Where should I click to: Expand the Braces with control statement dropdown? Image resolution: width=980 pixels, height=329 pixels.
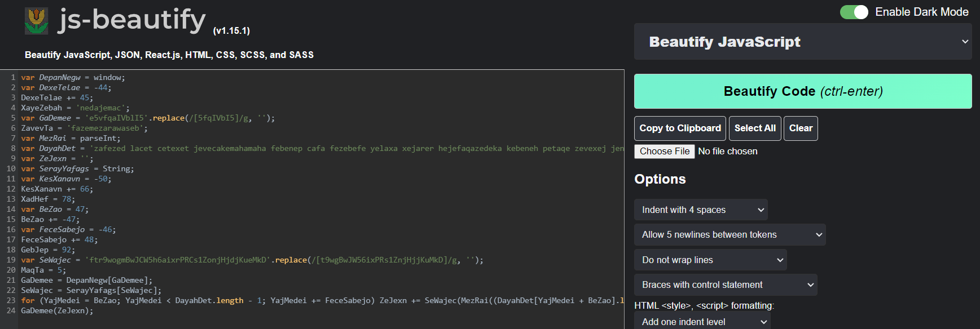(x=726, y=285)
